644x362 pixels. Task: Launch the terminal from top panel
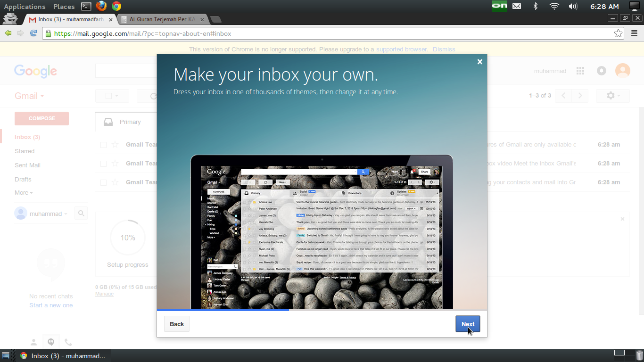coord(86,6)
